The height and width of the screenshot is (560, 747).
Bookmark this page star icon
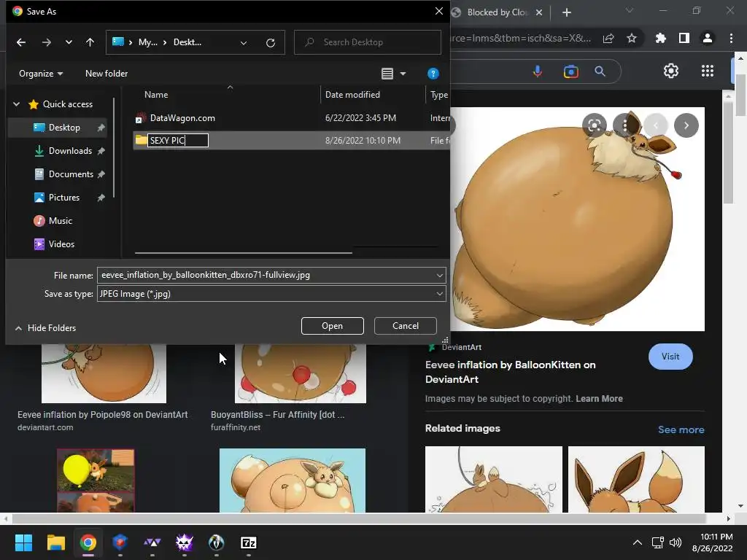(632, 39)
